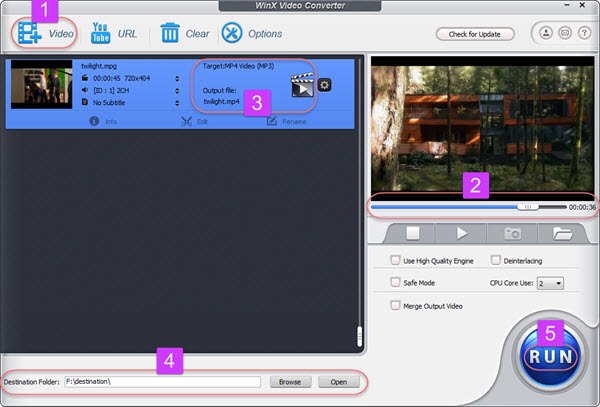
Task: Open the gear settings for twilight.mpg
Action: (324, 85)
